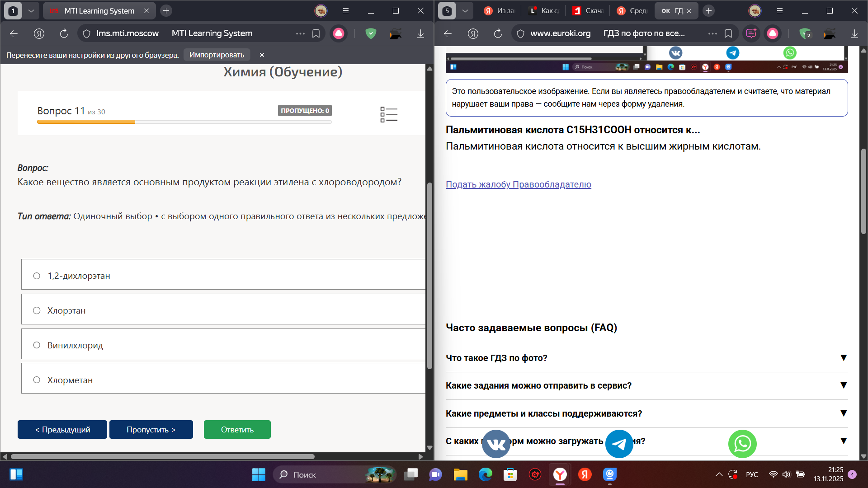Image resolution: width=868 pixels, height=488 pixels.
Task: Switch to 'Как с' tab in right browser
Action: [x=544, y=11]
